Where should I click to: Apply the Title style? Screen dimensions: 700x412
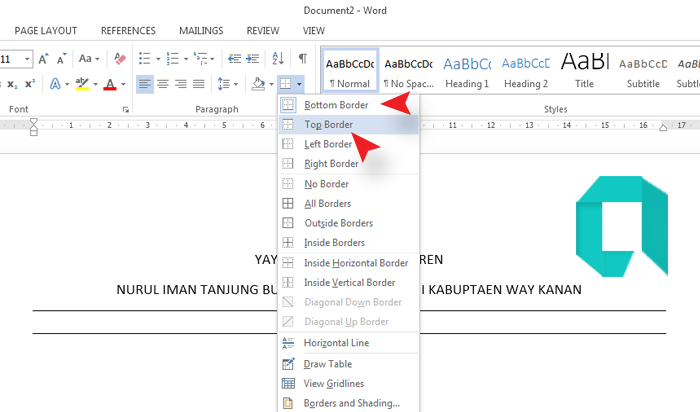click(584, 71)
